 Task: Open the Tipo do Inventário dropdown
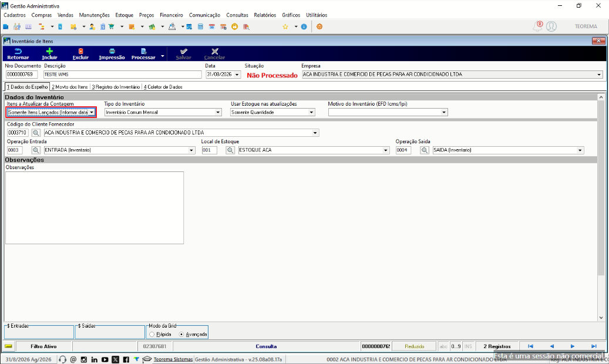218,113
